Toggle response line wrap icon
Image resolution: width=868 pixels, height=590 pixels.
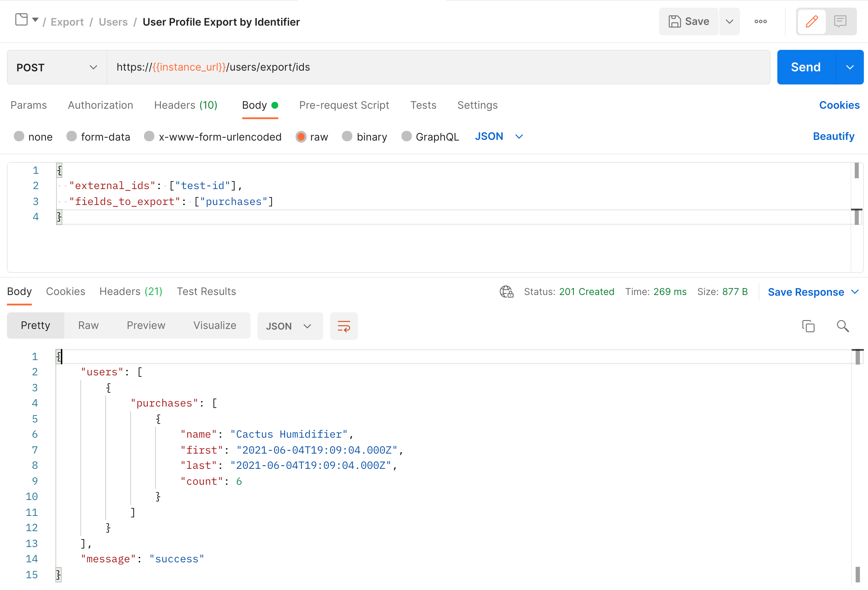tap(344, 326)
